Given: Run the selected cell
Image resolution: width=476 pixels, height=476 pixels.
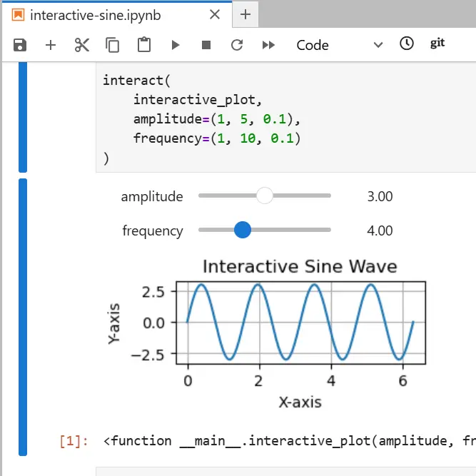Looking at the screenshot, I should [x=176, y=45].
